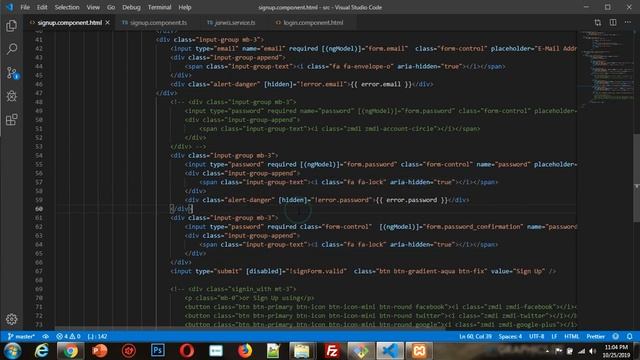
Task: Open Opera browser from taskbar
Action: pos(187,351)
